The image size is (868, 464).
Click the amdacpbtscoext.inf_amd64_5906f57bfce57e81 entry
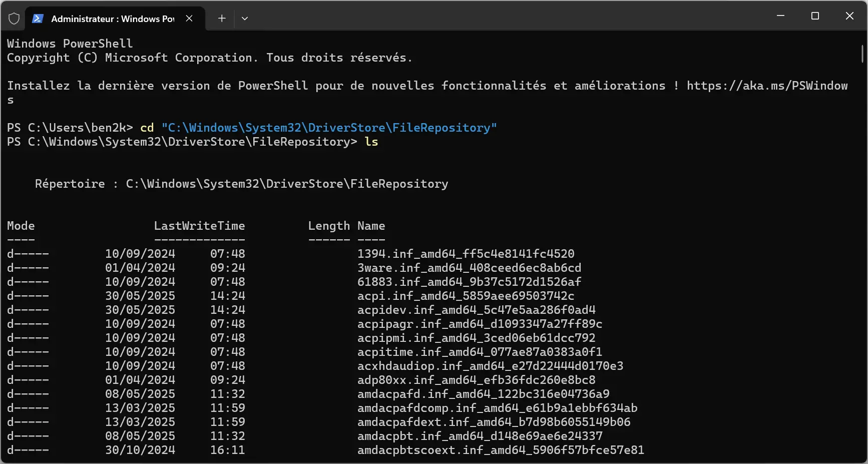tap(501, 450)
